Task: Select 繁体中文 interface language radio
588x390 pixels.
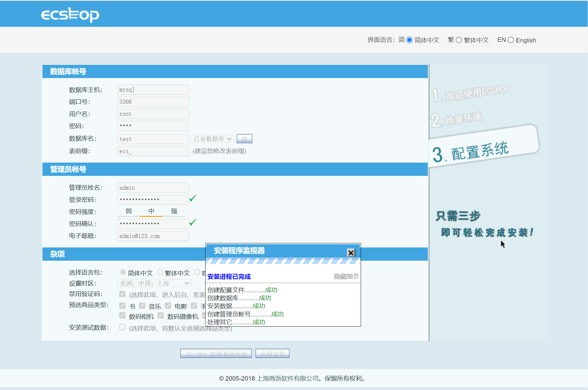Action: 459,40
